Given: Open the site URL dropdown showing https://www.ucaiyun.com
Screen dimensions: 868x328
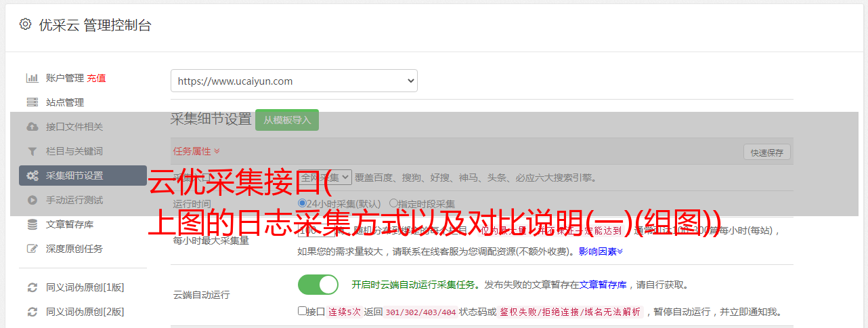Looking at the screenshot, I should coord(294,81).
